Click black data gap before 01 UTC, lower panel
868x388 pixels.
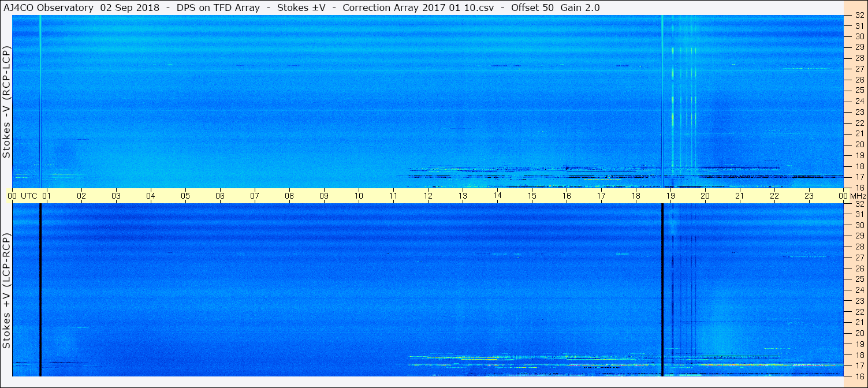tap(40, 290)
